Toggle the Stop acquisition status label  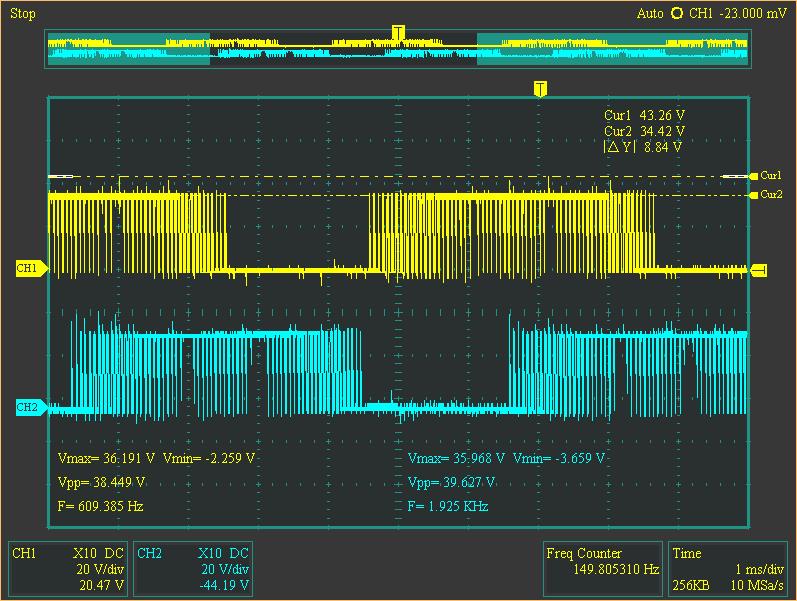click(x=23, y=14)
